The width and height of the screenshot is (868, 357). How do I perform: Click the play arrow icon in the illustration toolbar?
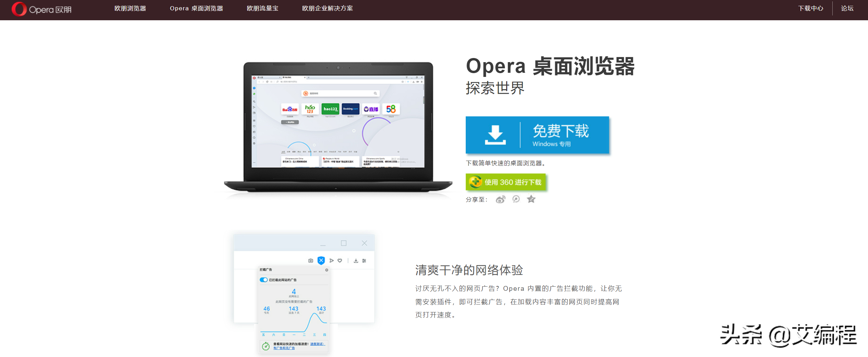(332, 261)
